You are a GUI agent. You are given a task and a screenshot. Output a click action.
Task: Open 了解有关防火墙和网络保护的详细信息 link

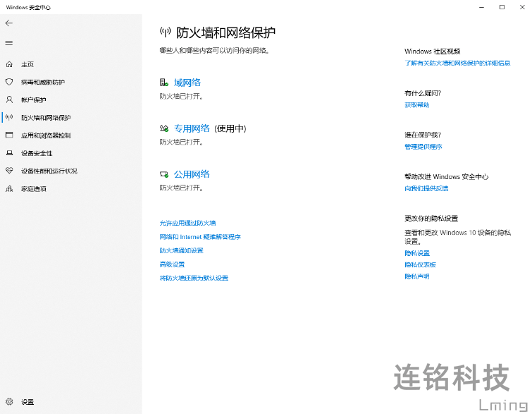tap(457, 63)
